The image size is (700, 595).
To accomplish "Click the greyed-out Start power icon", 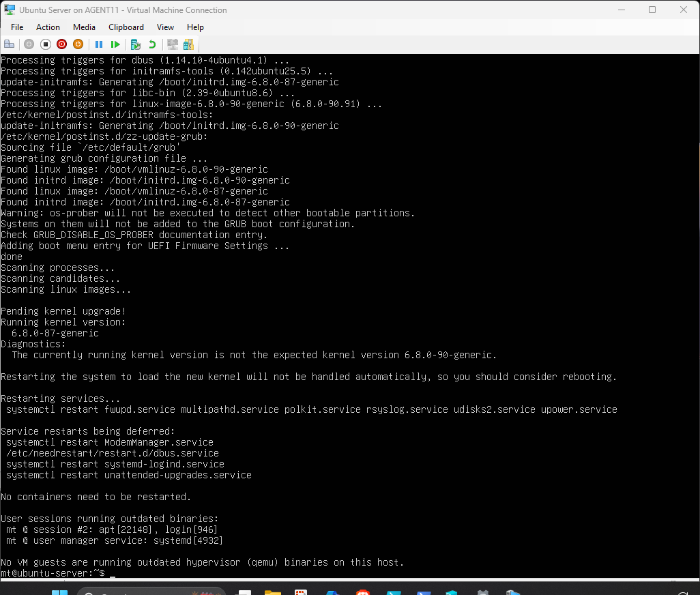I will point(29,44).
